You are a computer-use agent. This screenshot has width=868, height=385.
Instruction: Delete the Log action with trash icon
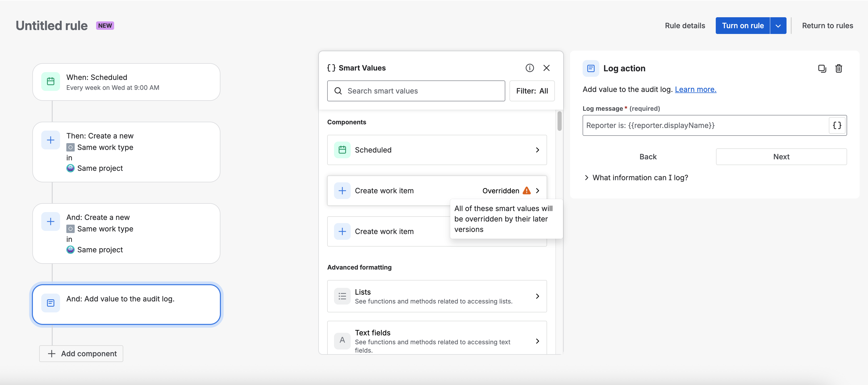[838, 68]
